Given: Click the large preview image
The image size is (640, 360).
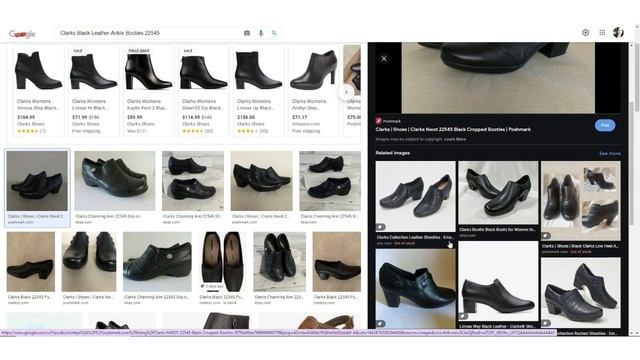Looking at the screenshot, I should tap(498, 78).
